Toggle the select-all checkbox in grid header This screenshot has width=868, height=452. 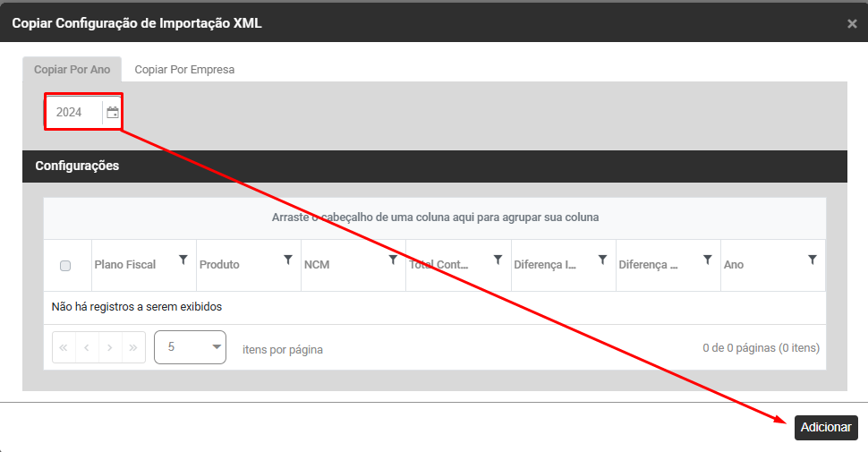(x=65, y=266)
